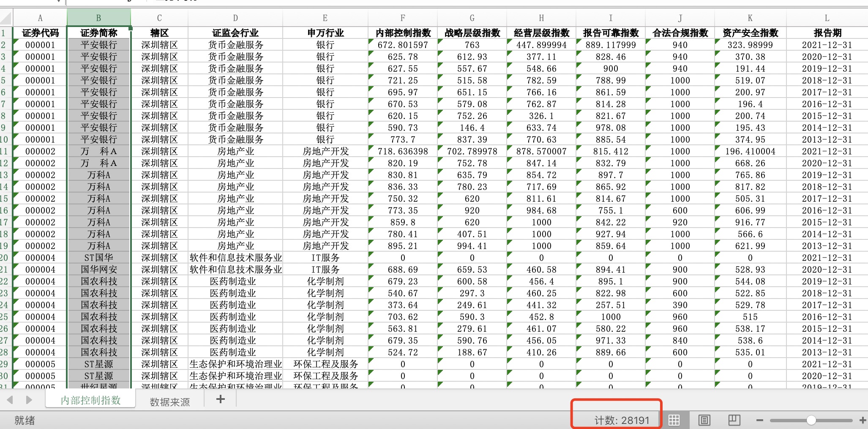Select column J header
Viewport: 868px width, 429px height.
coord(680,18)
